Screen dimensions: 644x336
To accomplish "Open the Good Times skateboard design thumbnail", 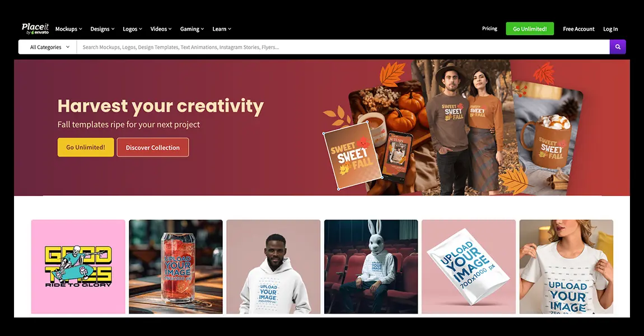I will 78,267.
